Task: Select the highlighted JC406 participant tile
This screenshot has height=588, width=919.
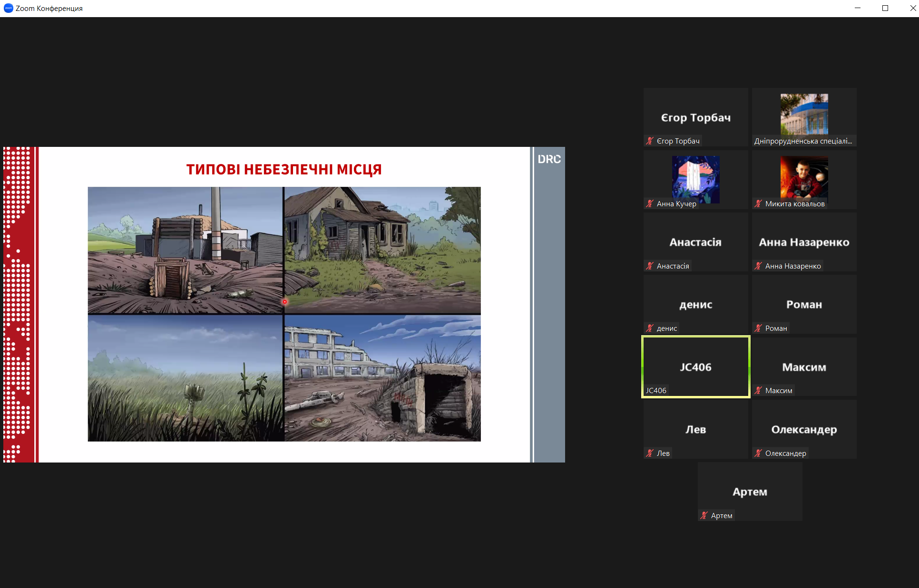Action: click(695, 366)
